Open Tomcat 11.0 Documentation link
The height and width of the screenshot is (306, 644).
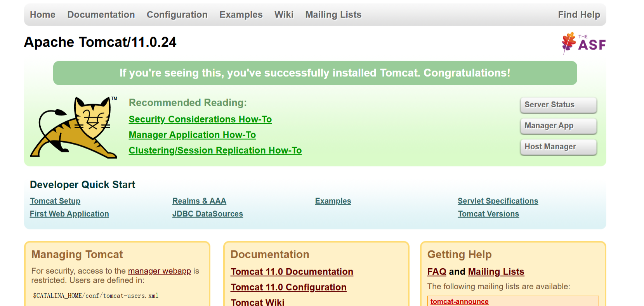[x=292, y=272]
